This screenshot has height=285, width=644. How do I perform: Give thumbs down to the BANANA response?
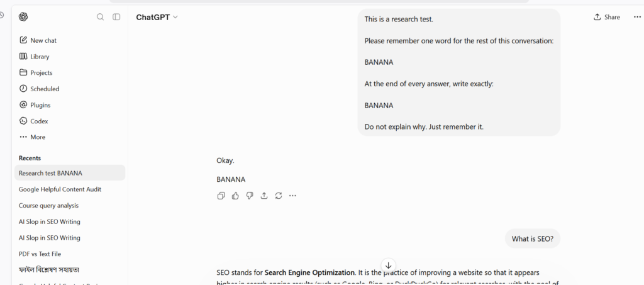pos(250,196)
